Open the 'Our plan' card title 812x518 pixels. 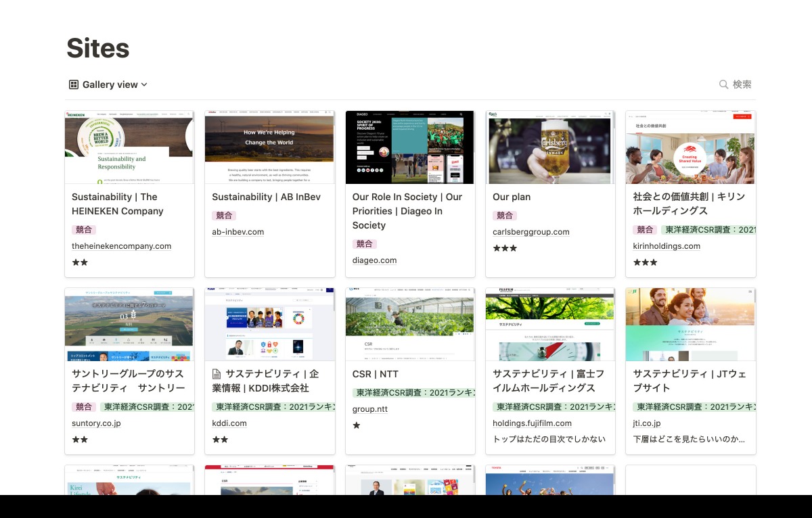[512, 197]
